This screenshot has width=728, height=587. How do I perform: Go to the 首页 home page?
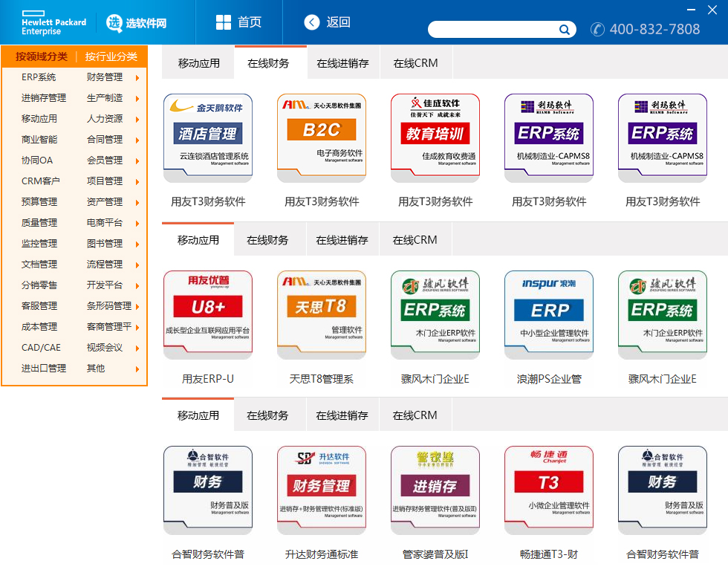238,22
